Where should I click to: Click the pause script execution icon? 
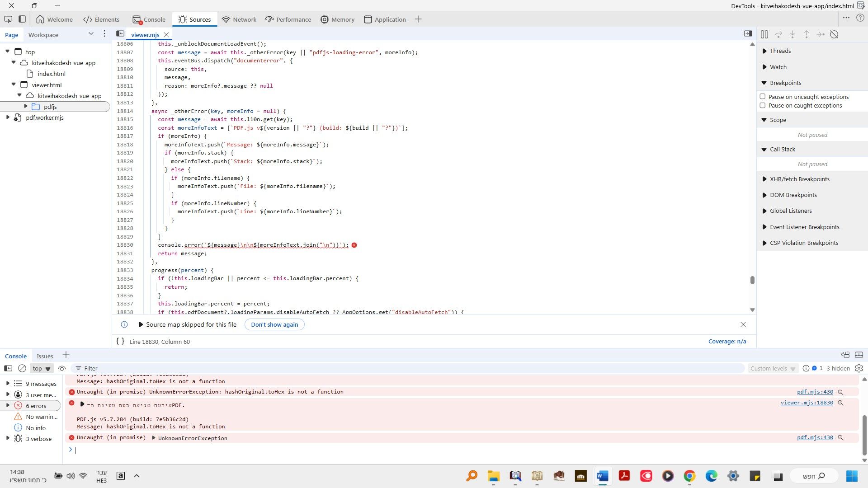(x=764, y=34)
